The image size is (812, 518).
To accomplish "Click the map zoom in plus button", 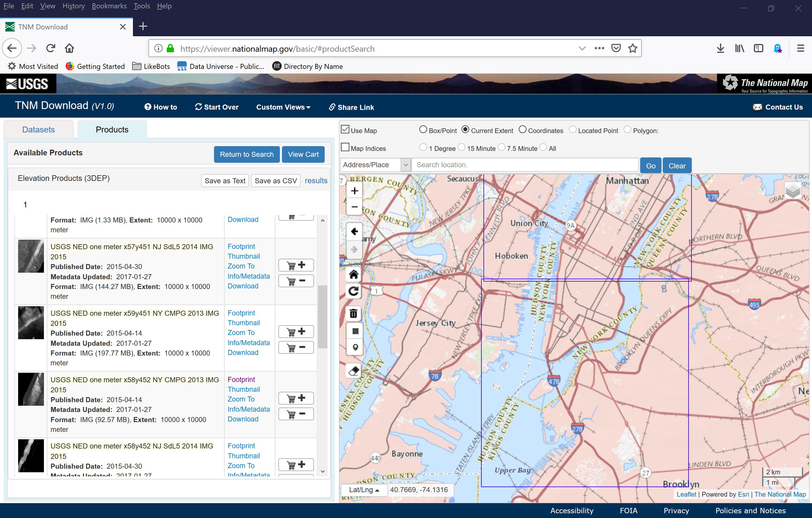I will [x=354, y=191].
